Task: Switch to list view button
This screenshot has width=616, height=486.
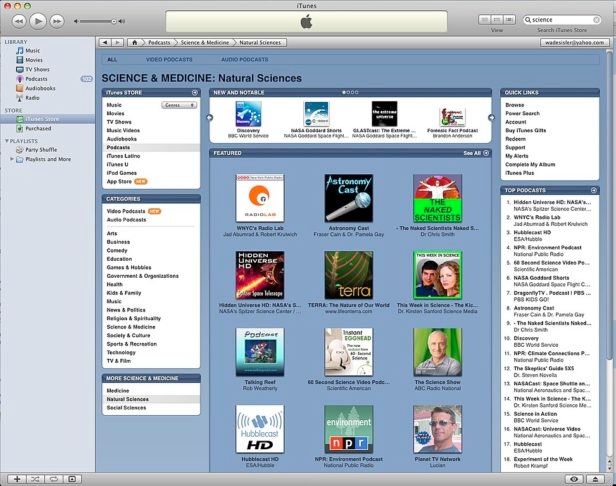Action: pos(484,20)
